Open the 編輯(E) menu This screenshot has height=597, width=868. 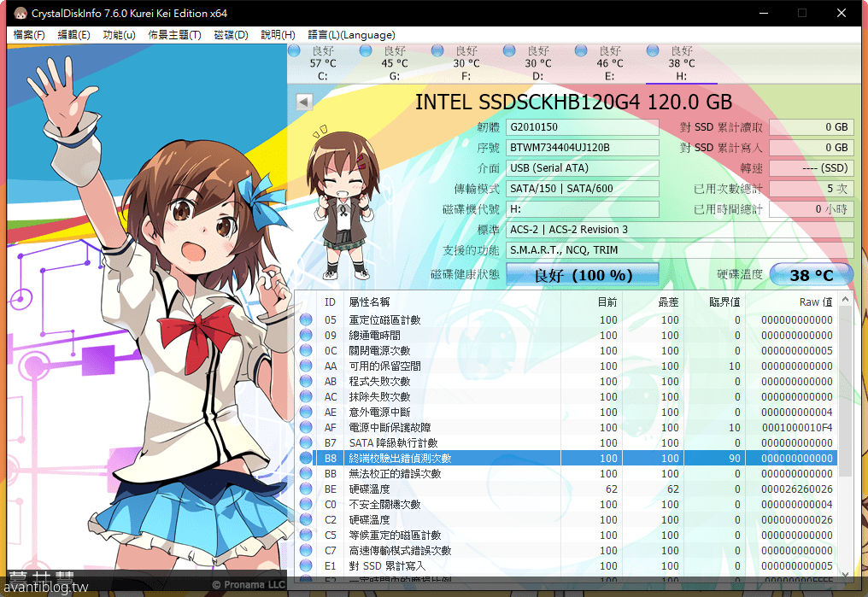tap(73, 35)
